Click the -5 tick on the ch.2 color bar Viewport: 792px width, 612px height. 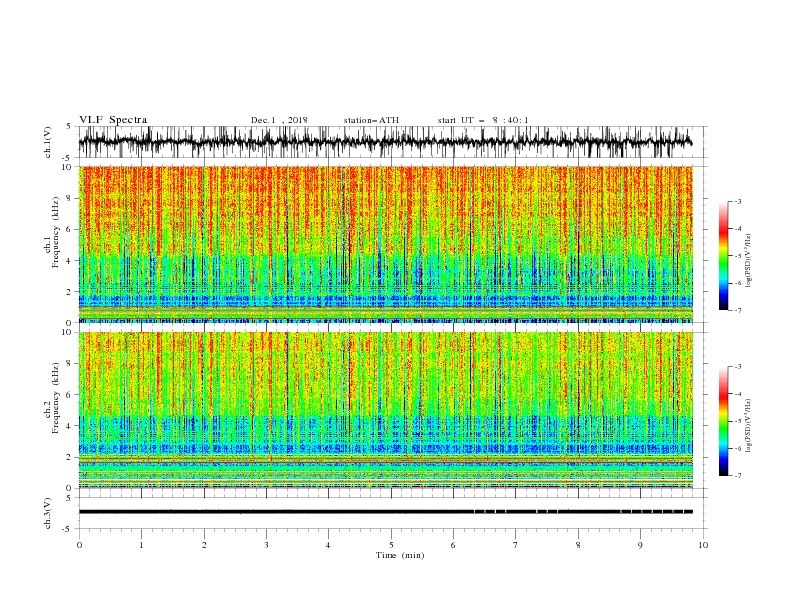(x=737, y=421)
